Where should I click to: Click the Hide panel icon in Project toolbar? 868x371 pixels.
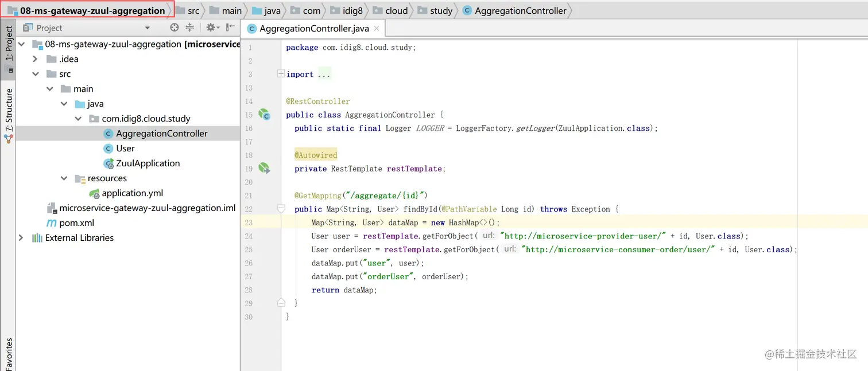click(230, 28)
